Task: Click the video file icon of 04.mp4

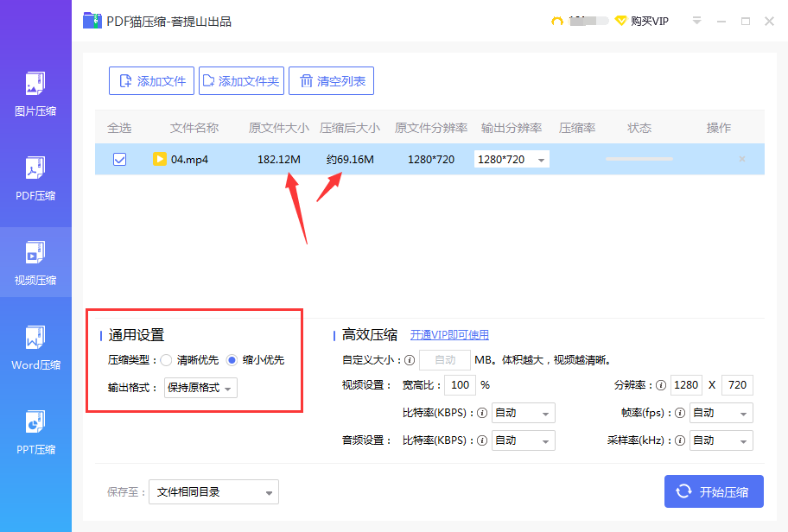Action: [159, 159]
